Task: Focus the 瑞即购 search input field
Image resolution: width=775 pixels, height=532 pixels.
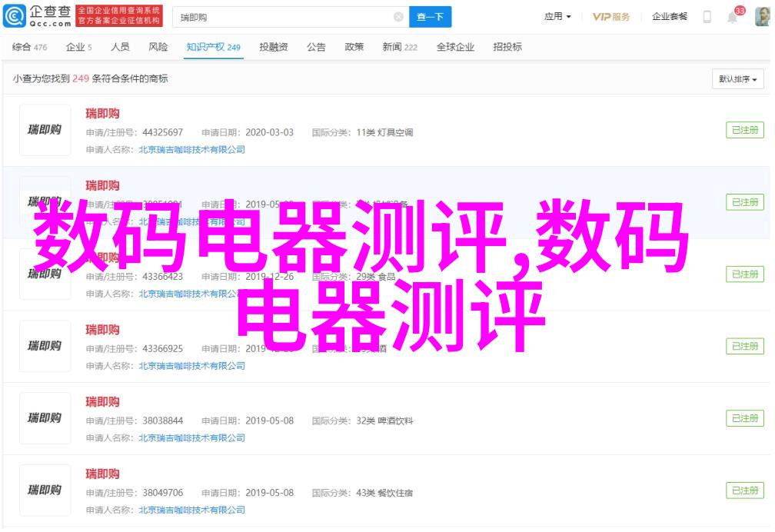Action: pyautogui.click(x=290, y=18)
